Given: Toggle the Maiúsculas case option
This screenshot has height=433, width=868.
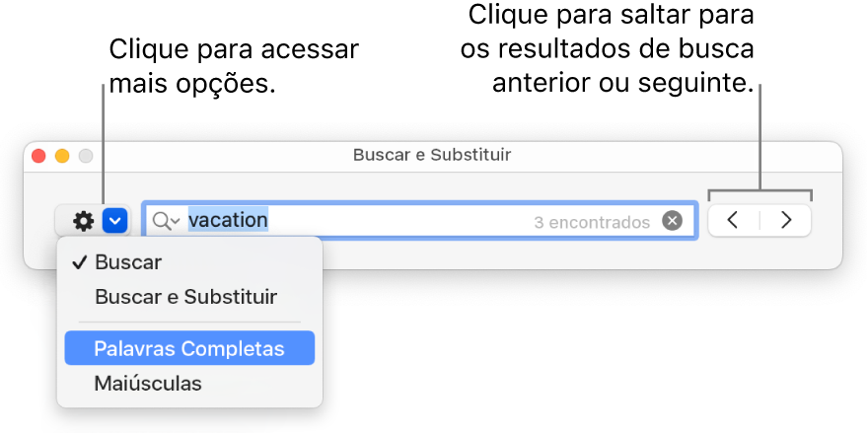Looking at the screenshot, I should tap(148, 383).
